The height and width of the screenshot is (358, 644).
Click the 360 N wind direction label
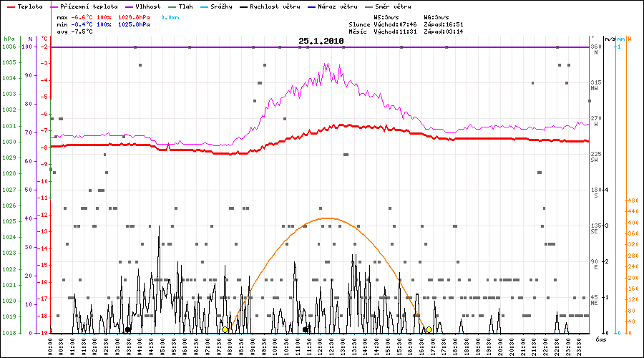(594, 49)
